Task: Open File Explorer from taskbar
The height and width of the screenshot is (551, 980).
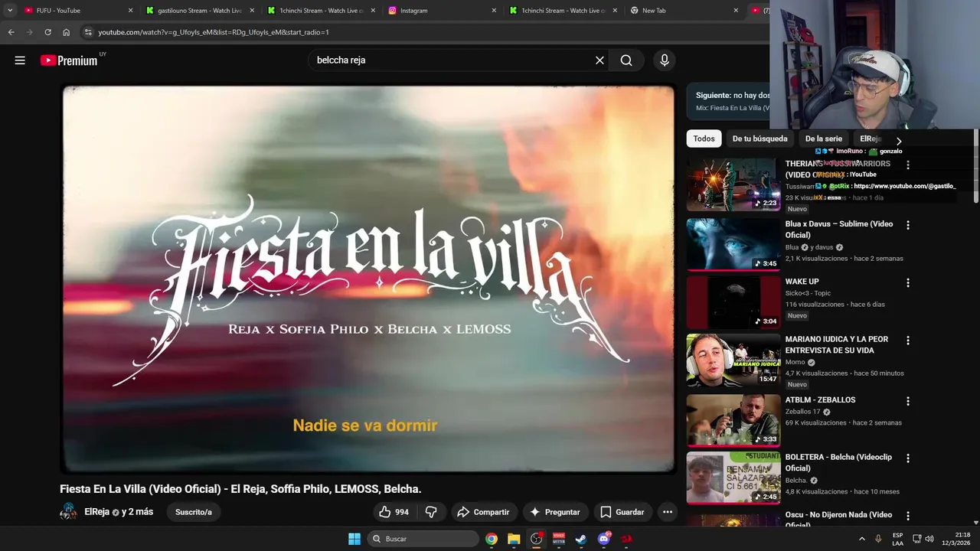Action: (x=514, y=539)
